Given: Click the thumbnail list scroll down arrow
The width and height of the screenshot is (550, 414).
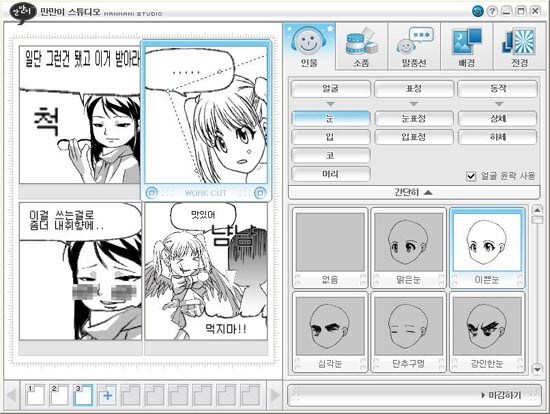Looking at the screenshot, I should pyautogui.click(x=537, y=369).
